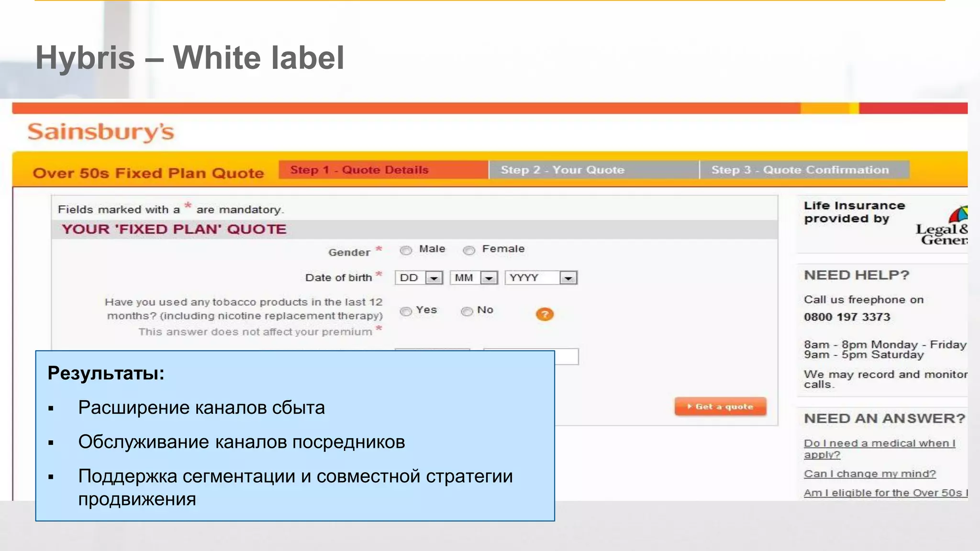Click the Sainsbury's logo
Screen dimensions: 980x551
[101, 132]
